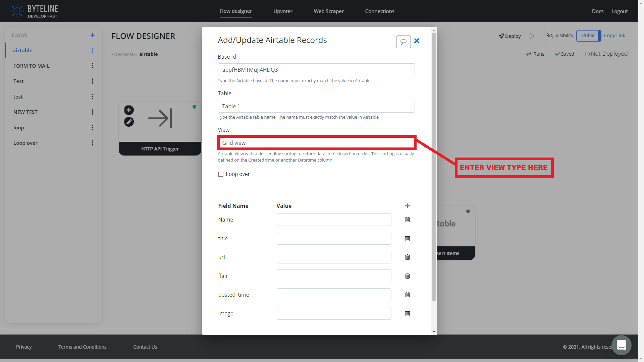Click into the Table name field
The height and width of the screenshot is (362, 644).
click(316, 106)
